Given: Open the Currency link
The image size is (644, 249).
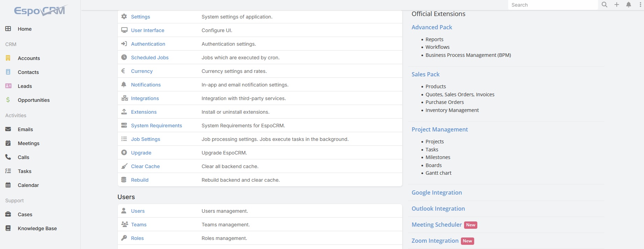Looking at the screenshot, I should tap(142, 71).
